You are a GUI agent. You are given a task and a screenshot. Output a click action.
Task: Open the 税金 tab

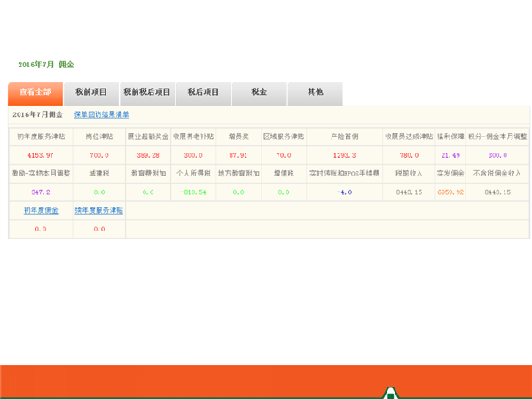pyautogui.click(x=259, y=92)
